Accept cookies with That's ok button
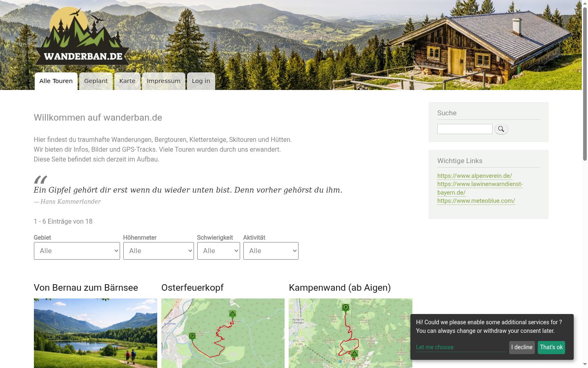588x368 pixels. tap(551, 347)
